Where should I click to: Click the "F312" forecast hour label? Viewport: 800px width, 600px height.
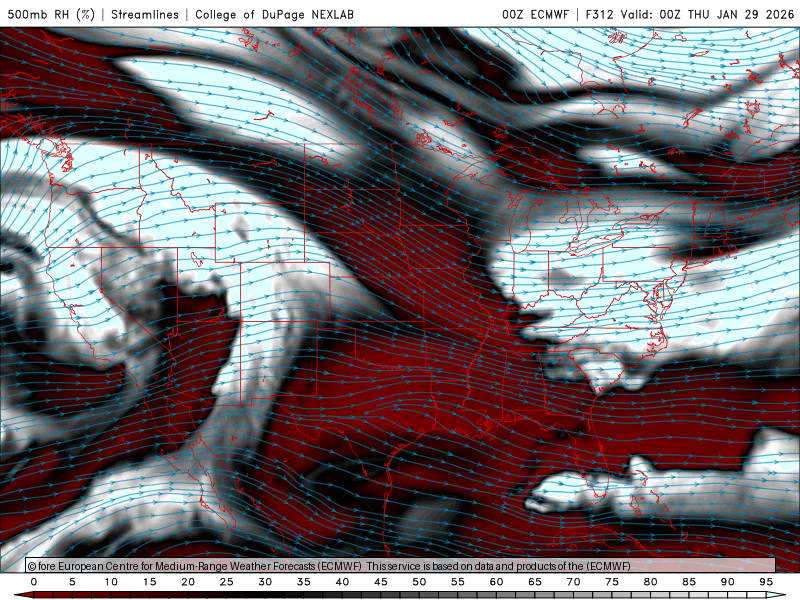(x=599, y=14)
